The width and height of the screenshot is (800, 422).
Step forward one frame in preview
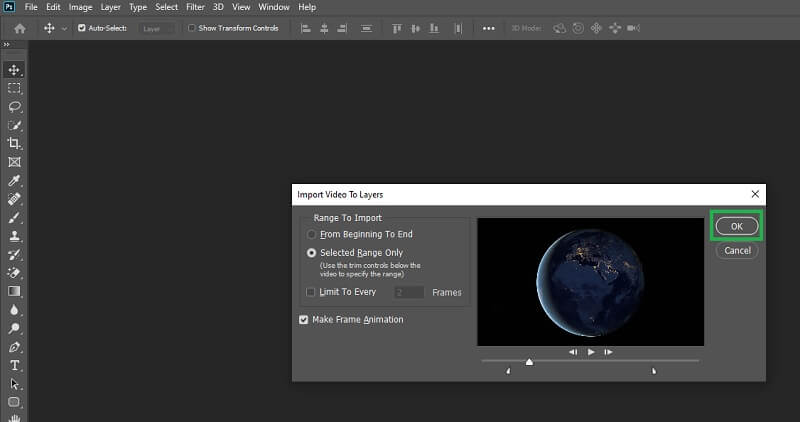608,352
